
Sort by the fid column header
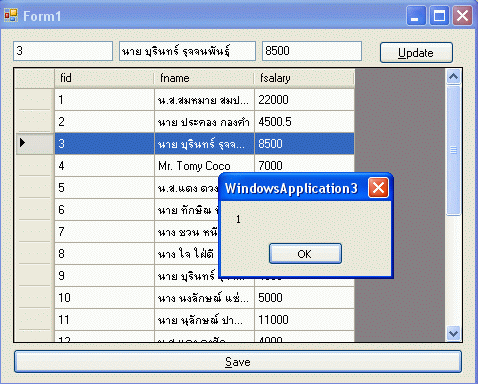click(104, 78)
